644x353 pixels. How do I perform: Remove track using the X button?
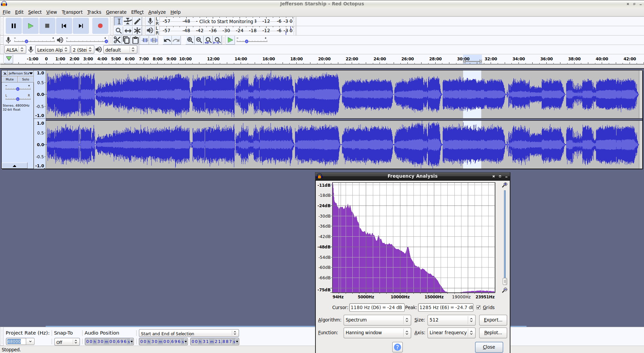[5, 73]
